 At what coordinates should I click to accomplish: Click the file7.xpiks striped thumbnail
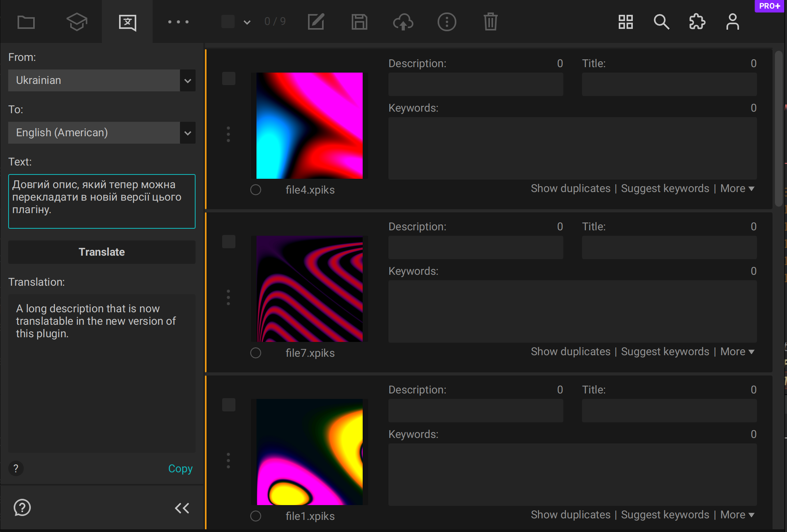click(310, 289)
